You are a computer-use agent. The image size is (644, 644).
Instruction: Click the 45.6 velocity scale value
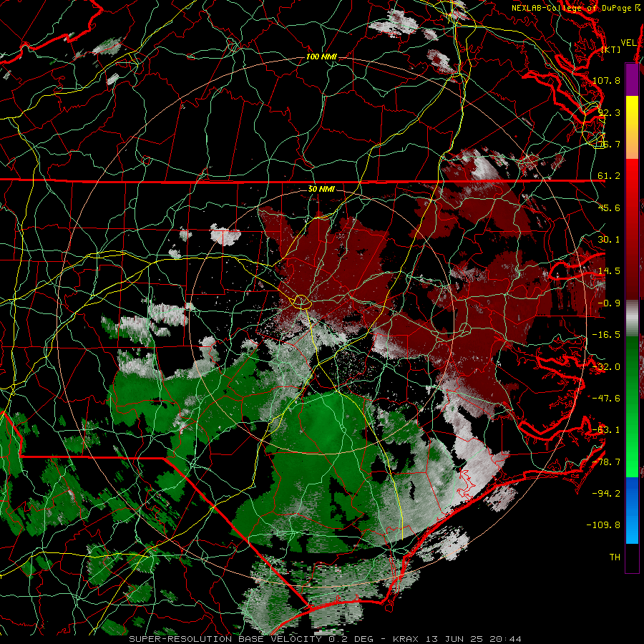(x=609, y=208)
